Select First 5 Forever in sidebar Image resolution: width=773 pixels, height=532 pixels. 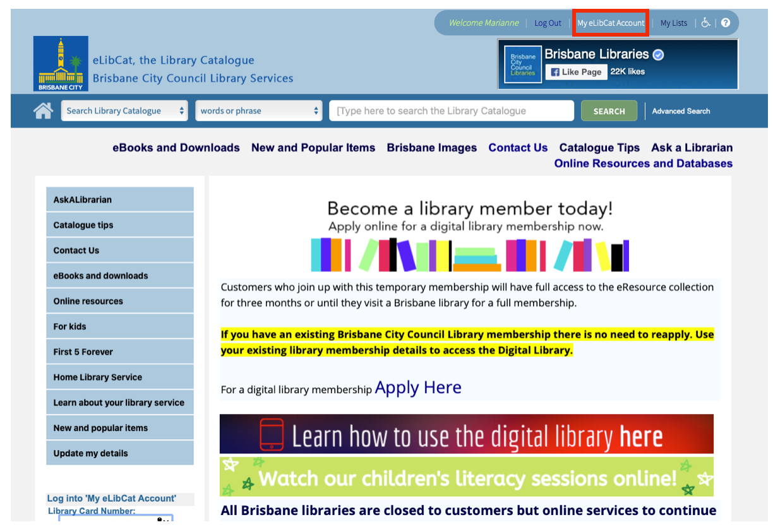pyautogui.click(x=120, y=352)
